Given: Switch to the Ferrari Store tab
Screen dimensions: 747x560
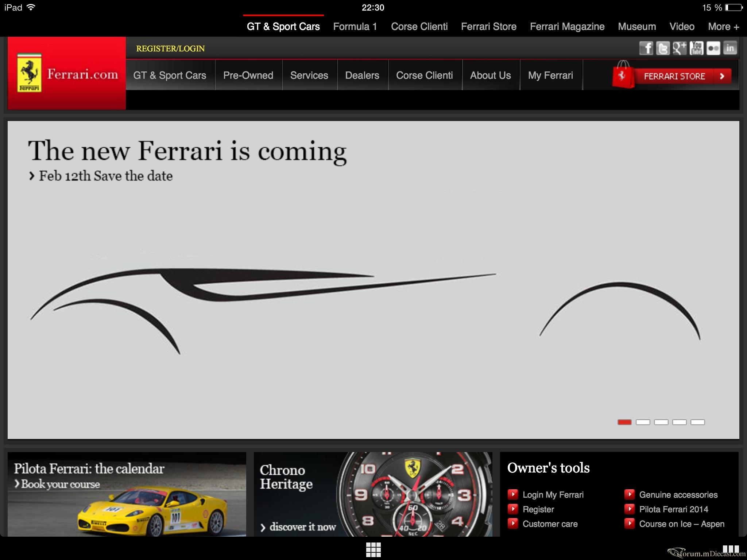Looking at the screenshot, I should (488, 27).
